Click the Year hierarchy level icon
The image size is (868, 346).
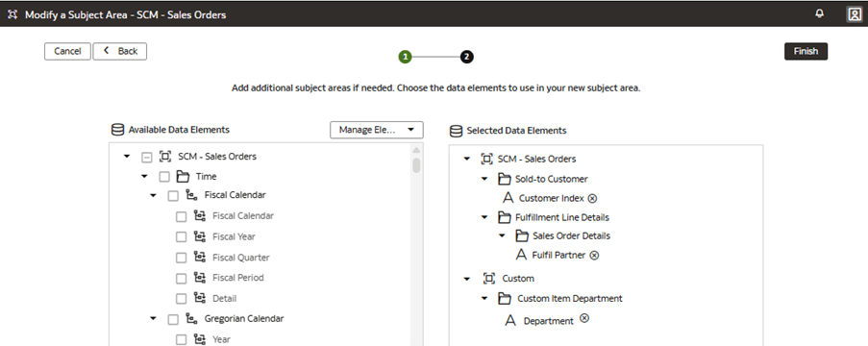[200, 339]
